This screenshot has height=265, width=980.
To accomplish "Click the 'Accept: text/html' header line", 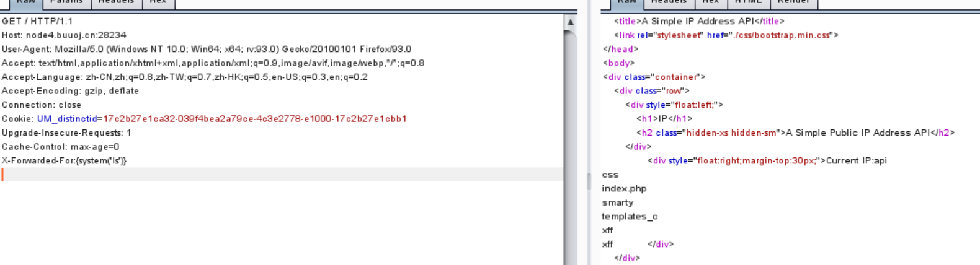I will [x=213, y=63].
